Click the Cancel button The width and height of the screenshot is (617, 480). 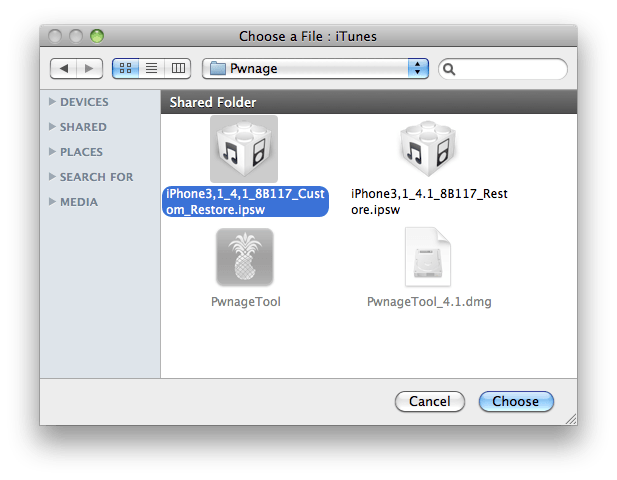[x=430, y=401]
